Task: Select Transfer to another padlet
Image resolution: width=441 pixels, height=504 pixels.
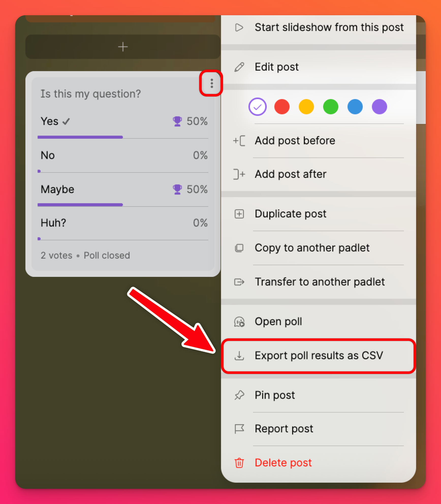Action: (318, 282)
